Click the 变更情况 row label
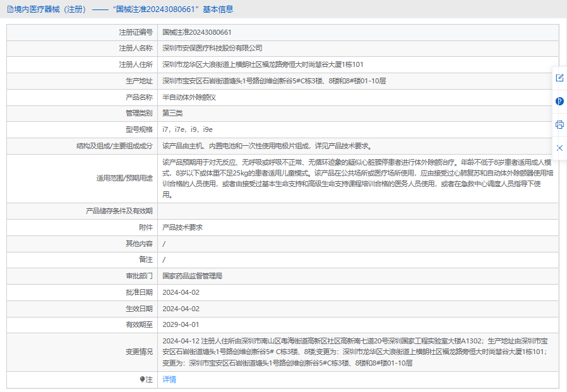567x392 pixels. pos(139,352)
